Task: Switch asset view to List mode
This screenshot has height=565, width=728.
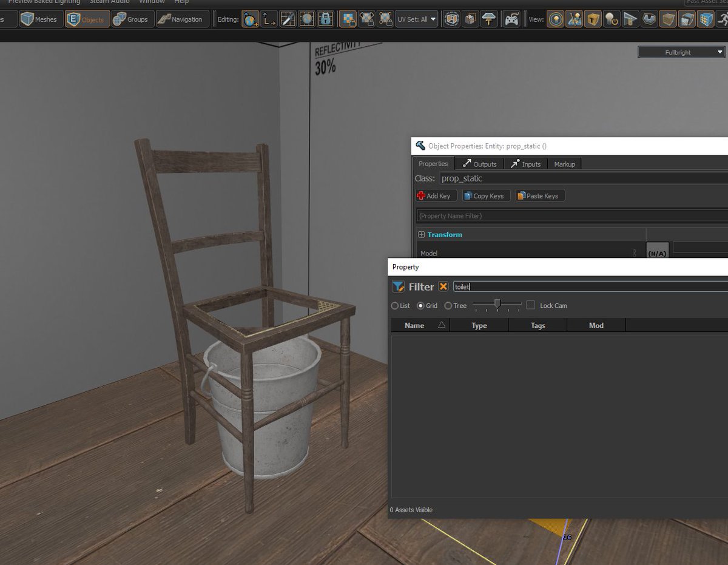Action: point(396,306)
